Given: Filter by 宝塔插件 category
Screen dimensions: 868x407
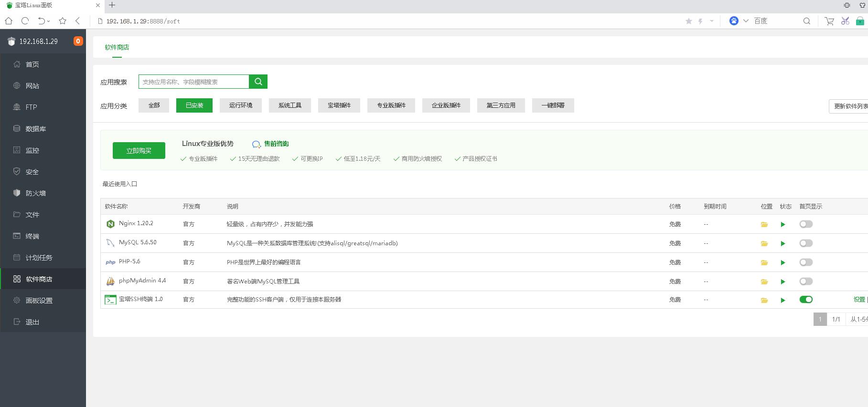Looking at the screenshot, I should click(339, 105).
